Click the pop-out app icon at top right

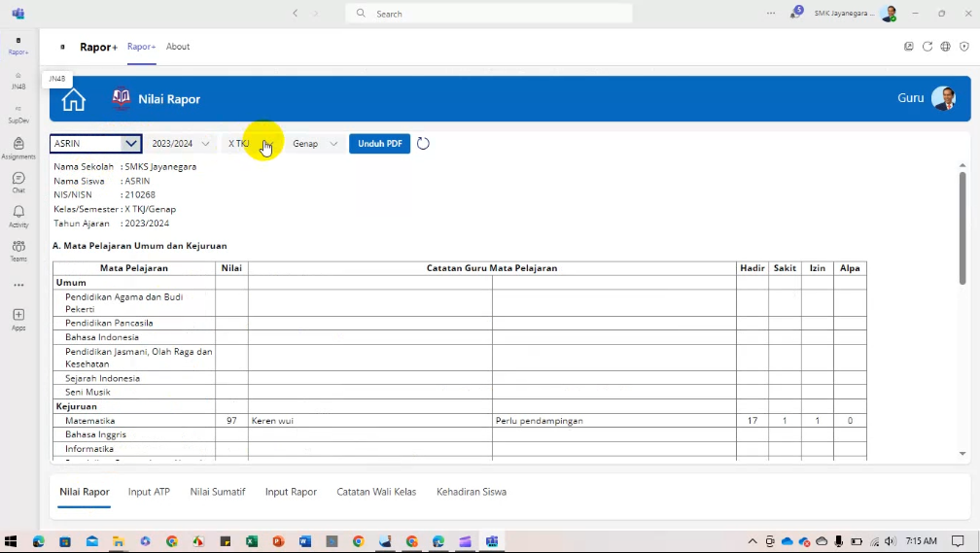point(909,47)
